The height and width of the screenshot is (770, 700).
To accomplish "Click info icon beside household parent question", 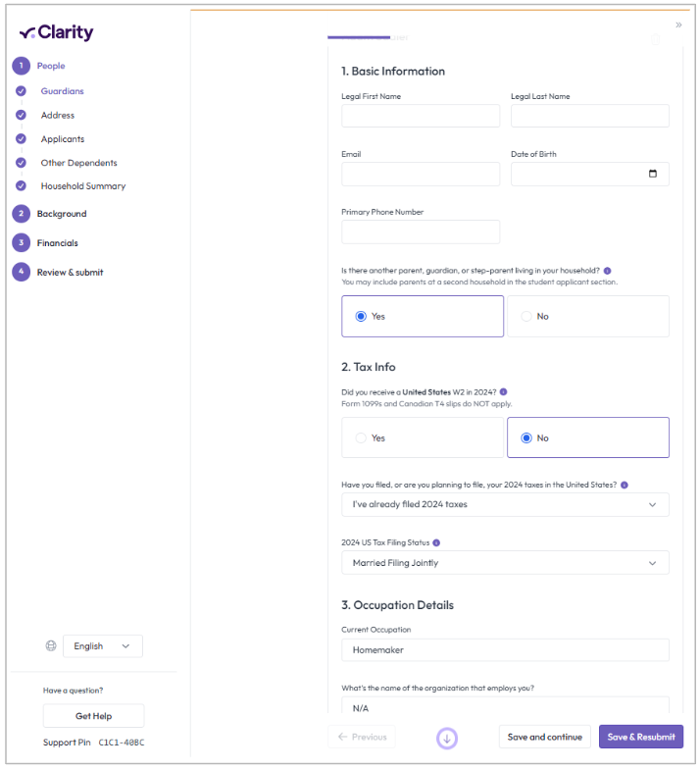I will [x=608, y=271].
